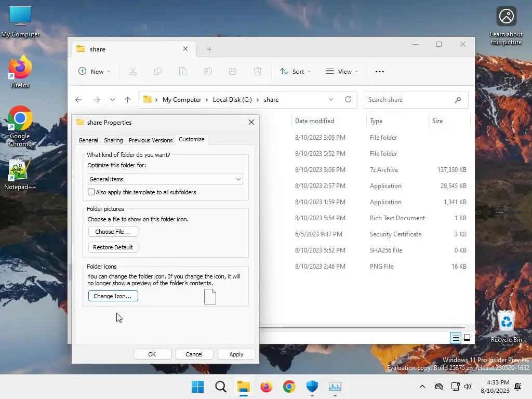
Task: Open the clock and date on taskbar
Action: coord(495,387)
